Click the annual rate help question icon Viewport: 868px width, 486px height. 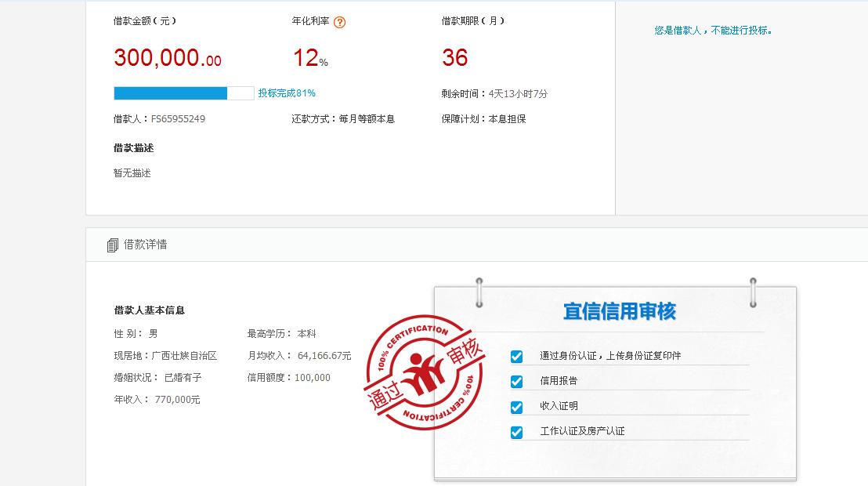340,22
